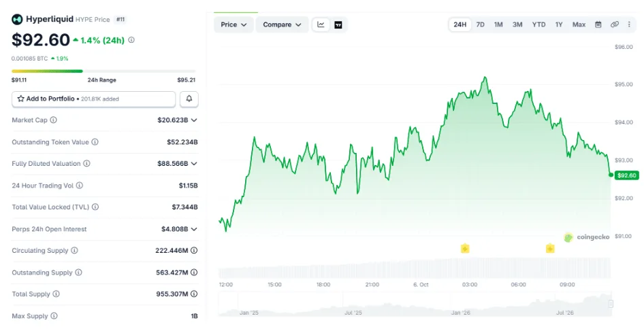Viewport: 644px width, 329px height.
Task: Click the info icon beside 24h percentage
Action: 131,40
